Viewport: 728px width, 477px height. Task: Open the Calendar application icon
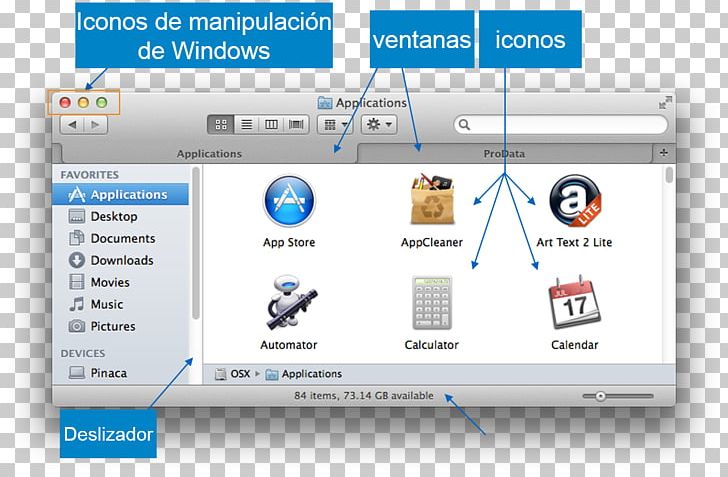pos(575,302)
